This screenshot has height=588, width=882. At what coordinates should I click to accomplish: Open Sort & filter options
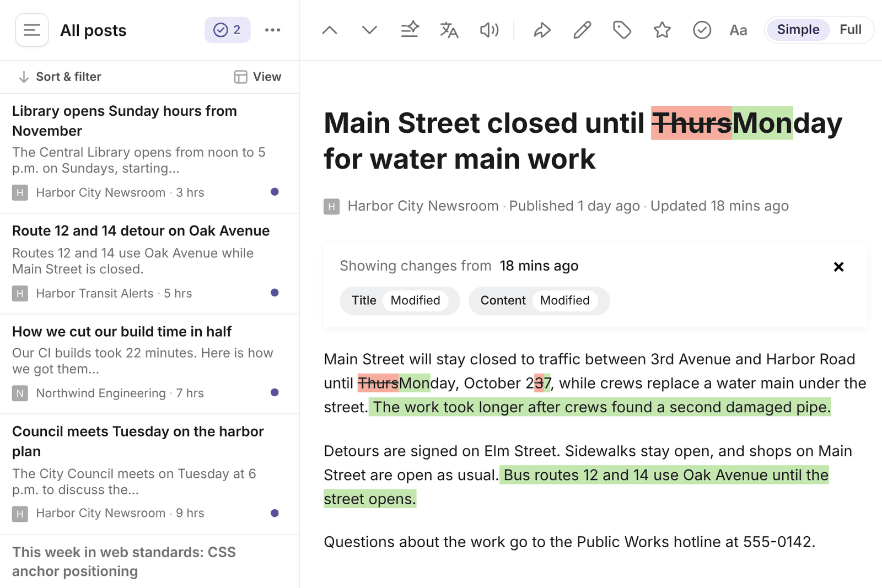(x=60, y=77)
